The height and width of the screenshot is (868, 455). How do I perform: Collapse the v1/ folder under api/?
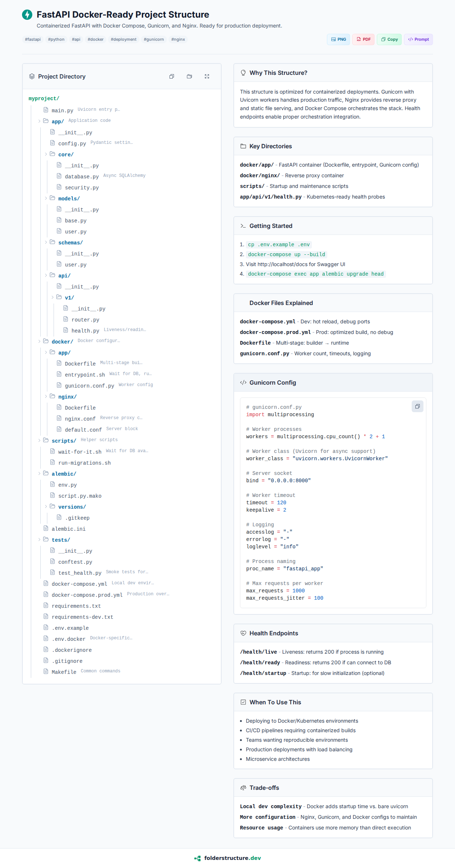[52, 297]
